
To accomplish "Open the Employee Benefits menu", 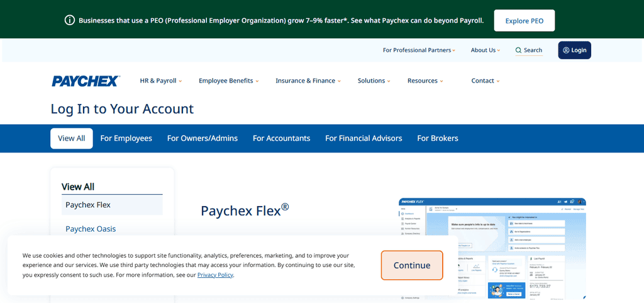I will [229, 81].
